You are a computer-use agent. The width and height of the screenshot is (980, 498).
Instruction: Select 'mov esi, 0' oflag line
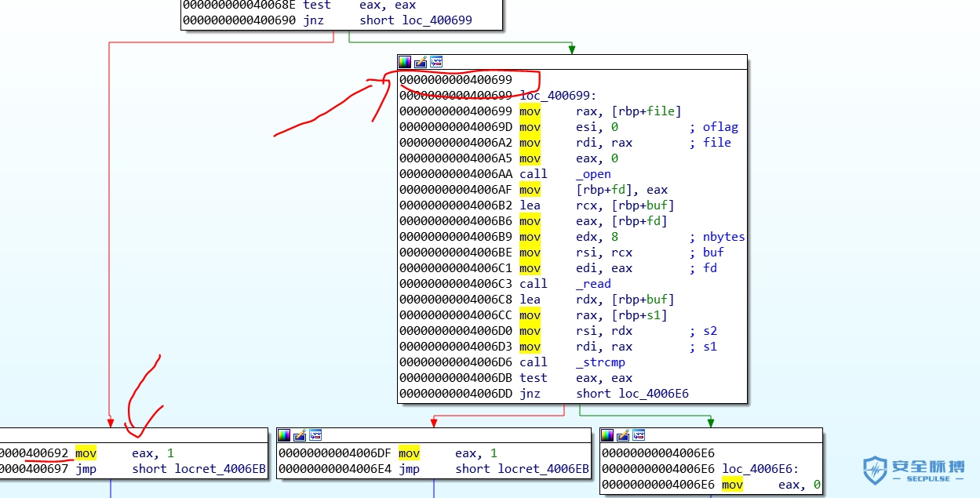569,127
